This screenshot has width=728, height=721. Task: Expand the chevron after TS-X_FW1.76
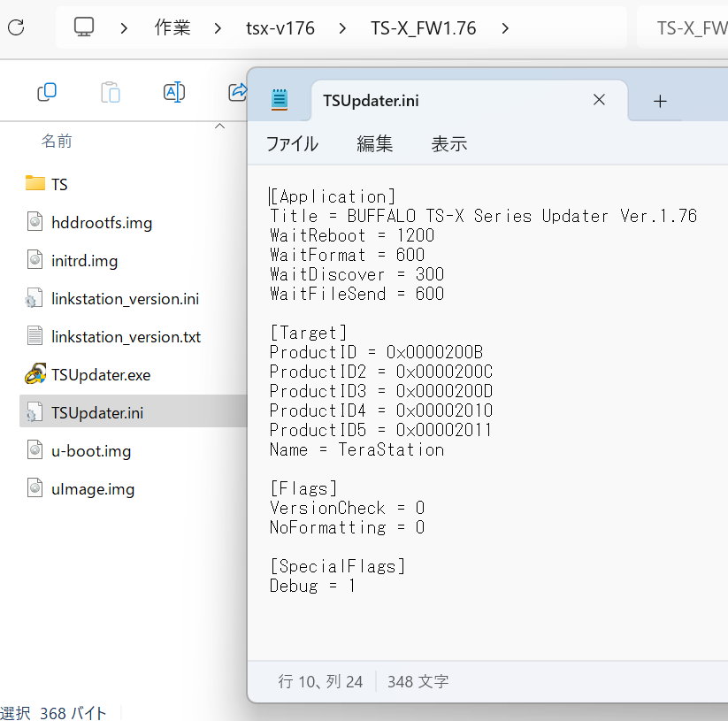(x=505, y=28)
